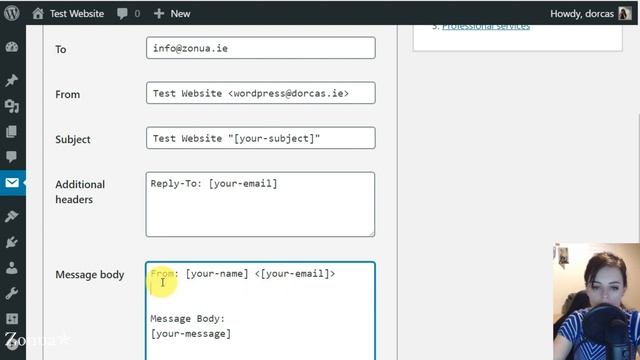Click the To email field

point(260,48)
